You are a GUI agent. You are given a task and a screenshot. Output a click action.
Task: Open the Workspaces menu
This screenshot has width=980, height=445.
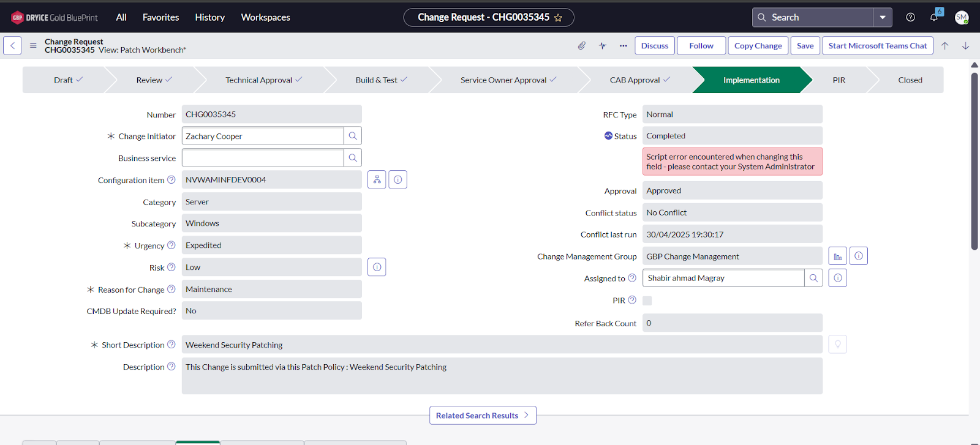tap(266, 17)
